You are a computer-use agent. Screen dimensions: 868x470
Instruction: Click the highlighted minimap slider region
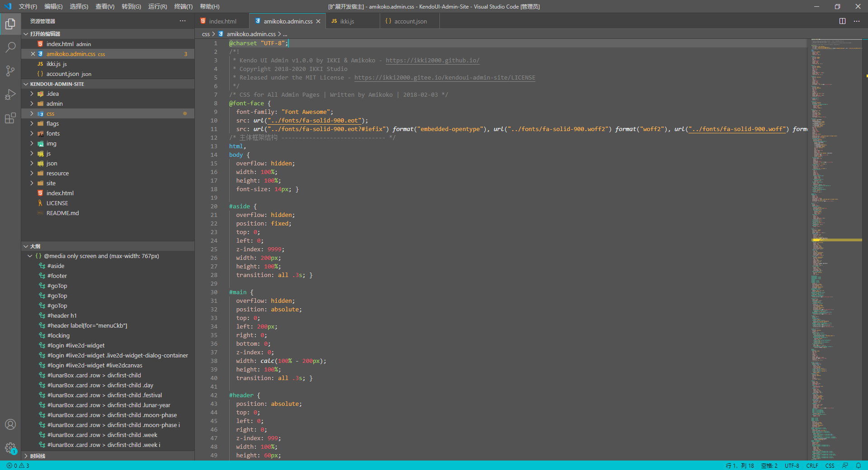pyautogui.click(x=836, y=240)
